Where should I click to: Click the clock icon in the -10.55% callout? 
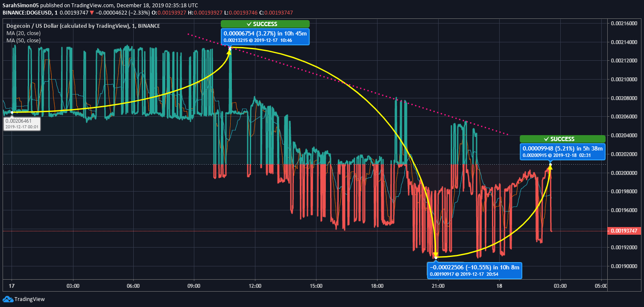coord(457,274)
